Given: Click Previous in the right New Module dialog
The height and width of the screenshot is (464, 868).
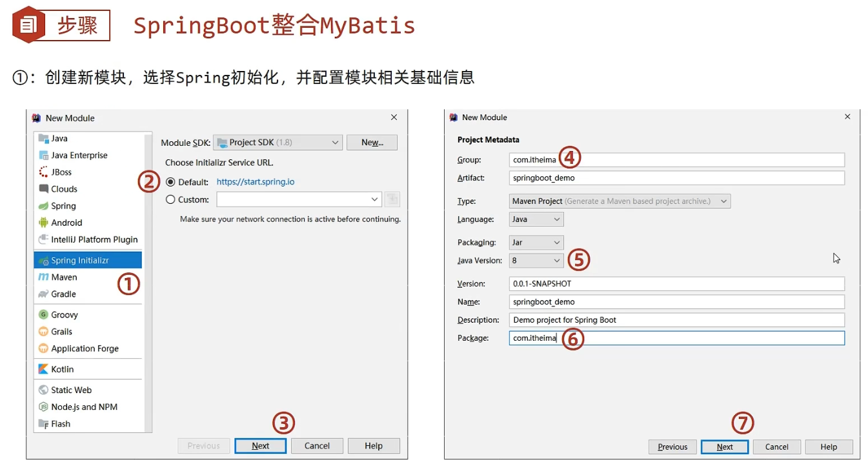Looking at the screenshot, I should tap(672, 447).
